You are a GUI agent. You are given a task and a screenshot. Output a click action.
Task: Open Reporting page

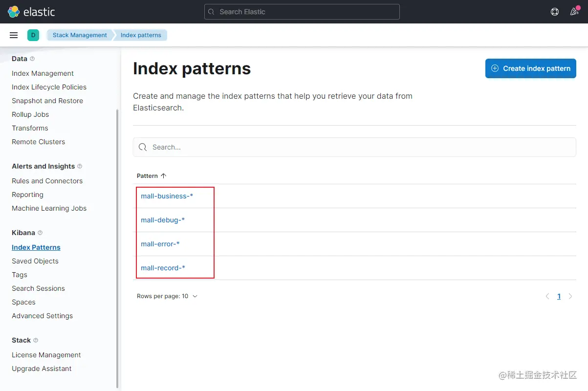[x=27, y=195]
